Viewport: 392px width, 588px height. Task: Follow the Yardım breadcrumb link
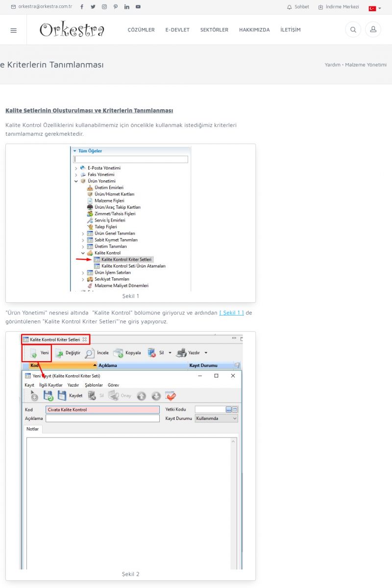[x=332, y=65]
